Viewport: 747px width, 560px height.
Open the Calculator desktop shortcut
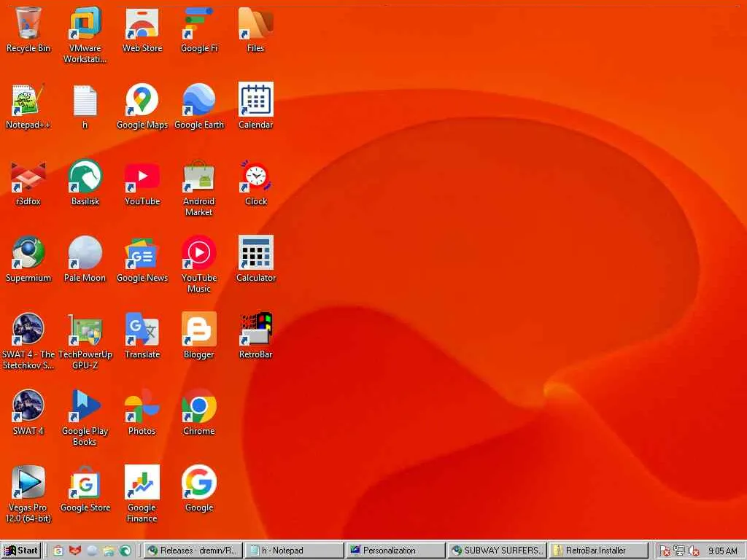[256, 260]
